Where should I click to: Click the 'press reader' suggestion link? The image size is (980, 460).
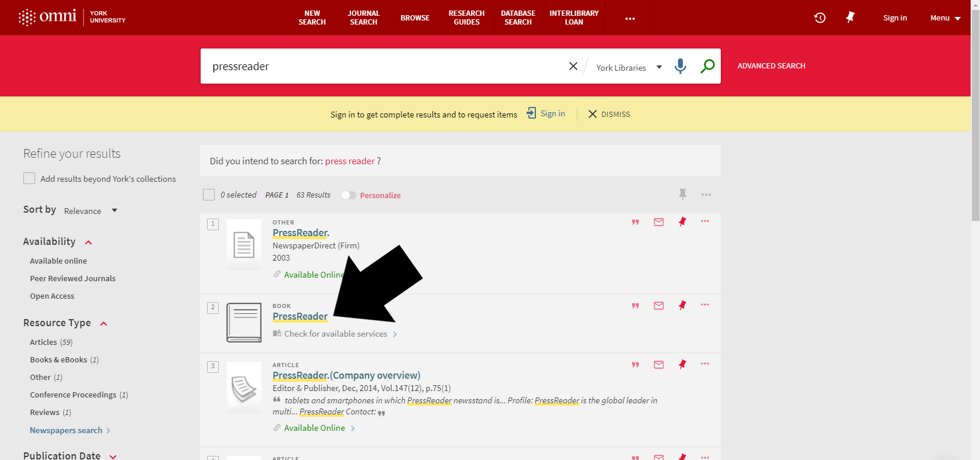[x=350, y=161]
